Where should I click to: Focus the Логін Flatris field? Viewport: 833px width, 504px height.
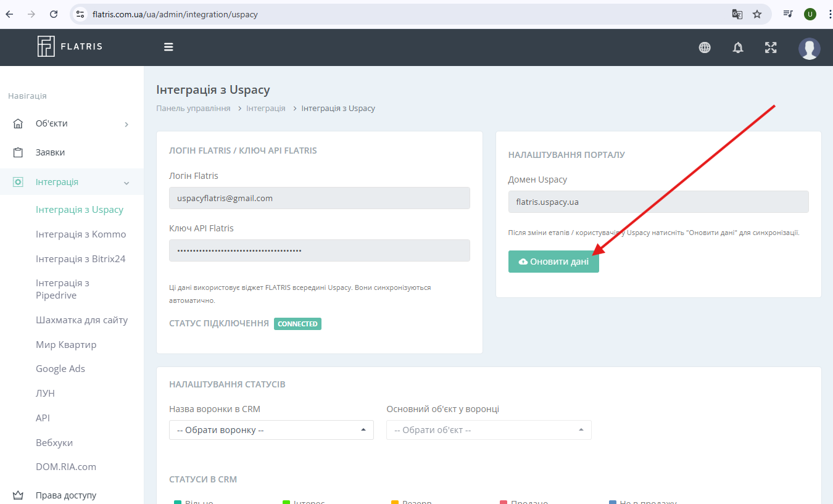[x=320, y=198]
